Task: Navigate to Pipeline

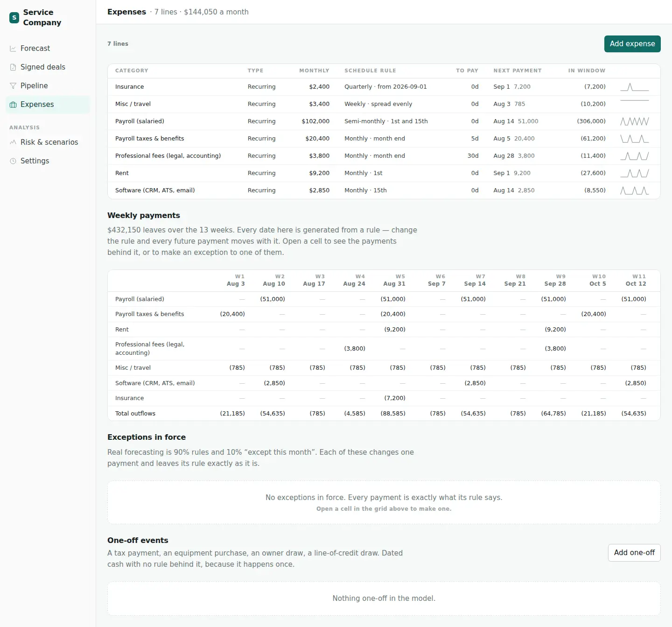Action: point(48,86)
